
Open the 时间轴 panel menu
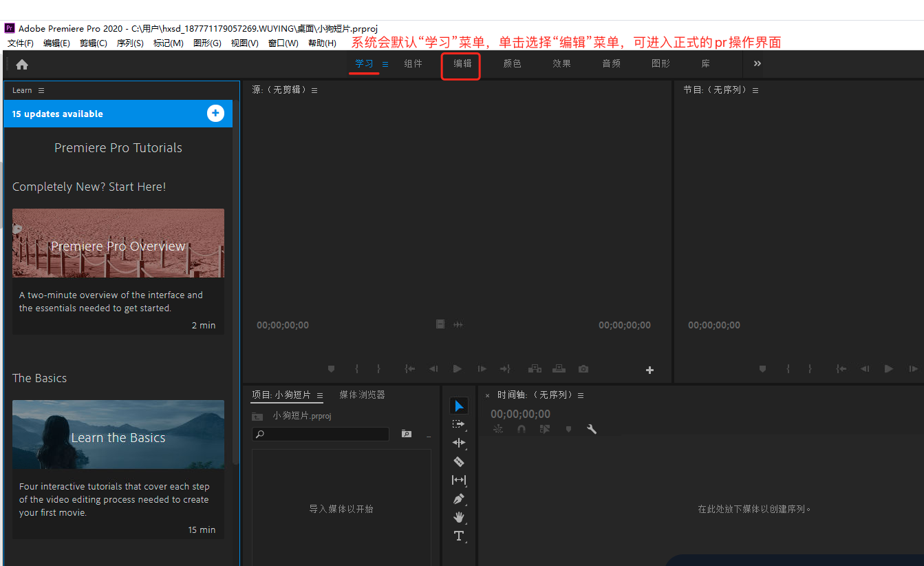click(x=581, y=395)
